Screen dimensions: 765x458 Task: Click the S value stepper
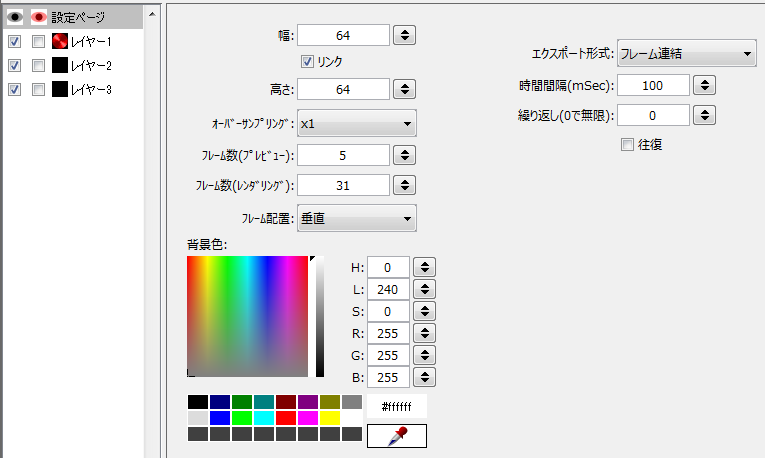(424, 311)
